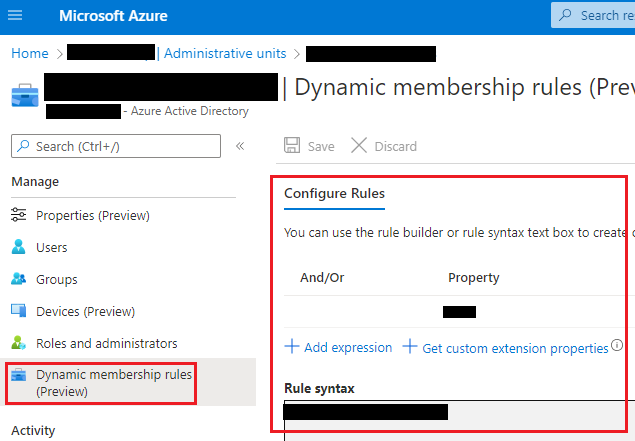Collapse the sidebar with double chevron
Image resolution: width=635 pixels, height=441 pixels.
pos(240,146)
